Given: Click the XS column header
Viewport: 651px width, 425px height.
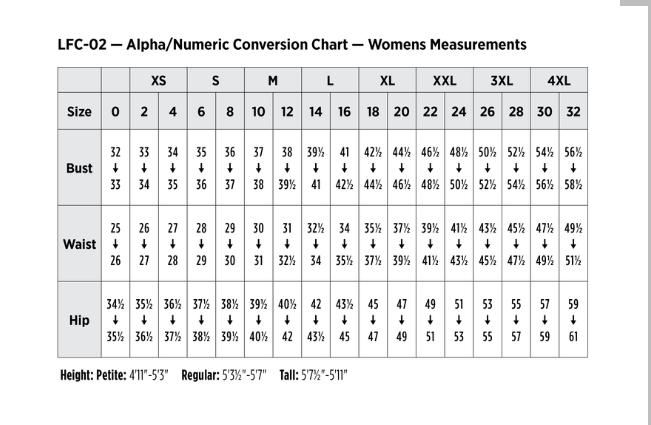Looking at the screenshot, I should pos(158,80).
